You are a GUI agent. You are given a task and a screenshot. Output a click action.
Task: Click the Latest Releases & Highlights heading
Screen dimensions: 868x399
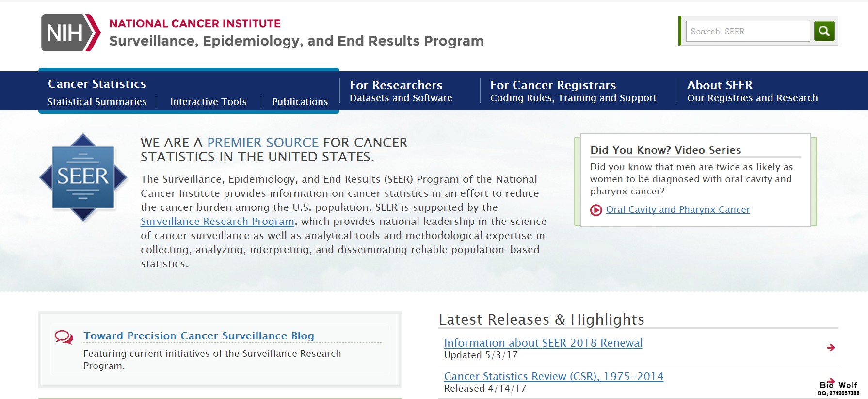[x=542, y=319]
